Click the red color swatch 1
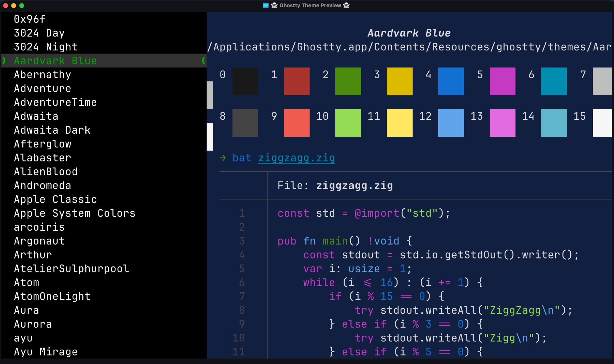Viewport: 614px width, 364px height. [297, 81]
